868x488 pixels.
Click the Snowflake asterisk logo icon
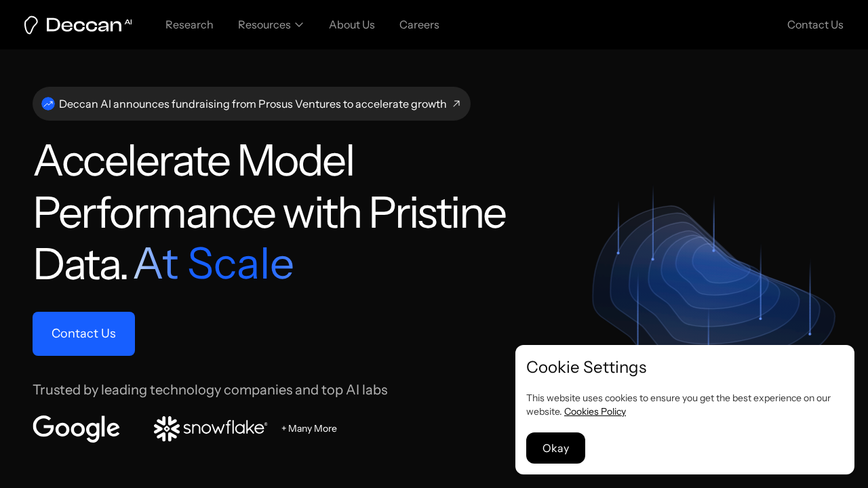point(166,428)
